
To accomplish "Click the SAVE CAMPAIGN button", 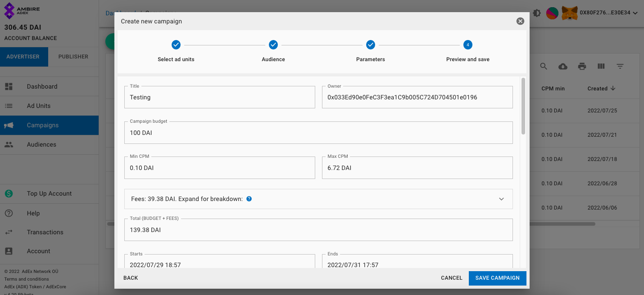I will click(498, 278).
